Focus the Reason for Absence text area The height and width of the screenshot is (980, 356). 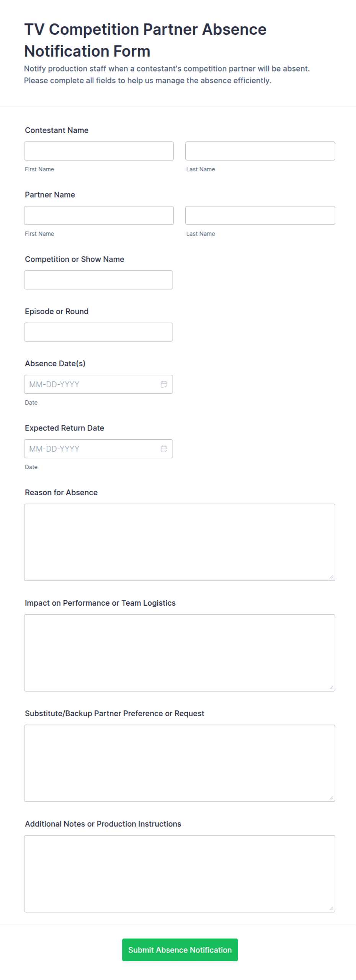[180, 542]
